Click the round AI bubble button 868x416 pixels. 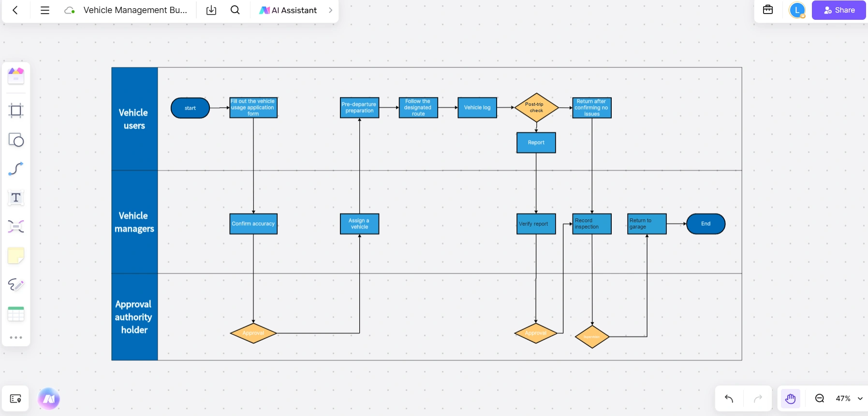coord(49,399)
